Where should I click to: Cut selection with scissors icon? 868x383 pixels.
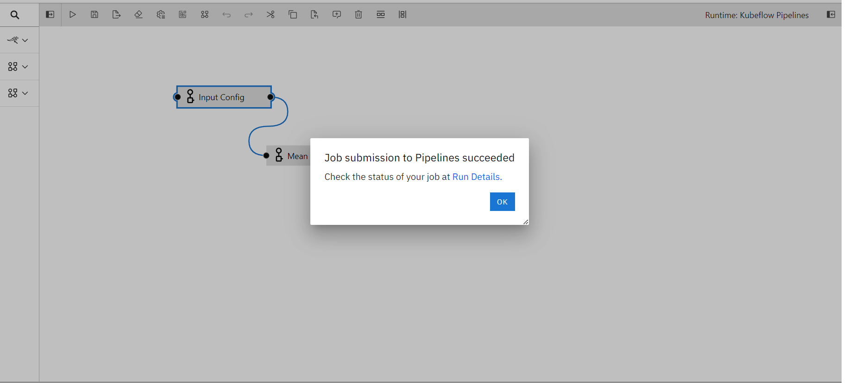tap(270, 14)
